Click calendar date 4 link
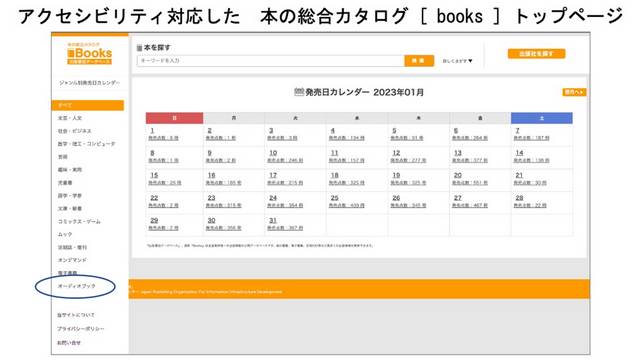The image size is (640, 360). 333,131
